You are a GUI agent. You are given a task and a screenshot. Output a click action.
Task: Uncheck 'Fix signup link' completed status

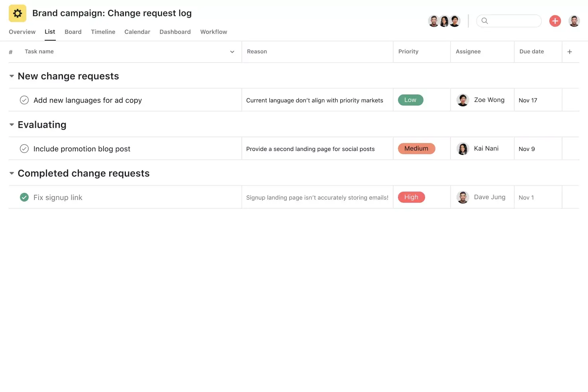(24, 197)
